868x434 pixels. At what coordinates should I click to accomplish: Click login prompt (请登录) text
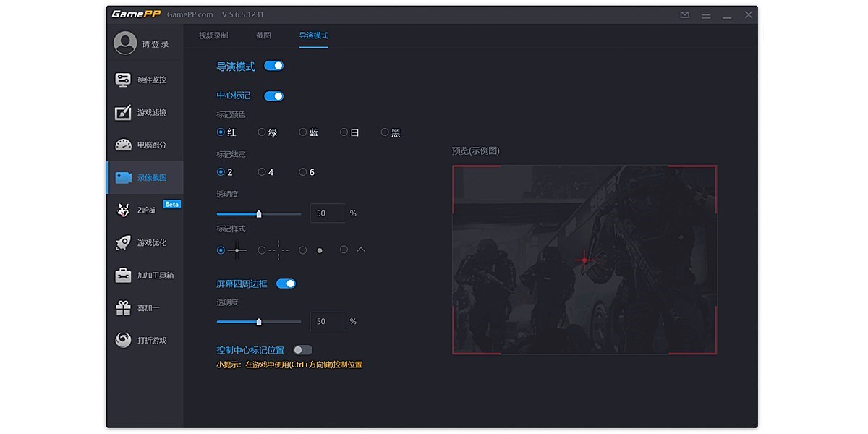point(156,44)
